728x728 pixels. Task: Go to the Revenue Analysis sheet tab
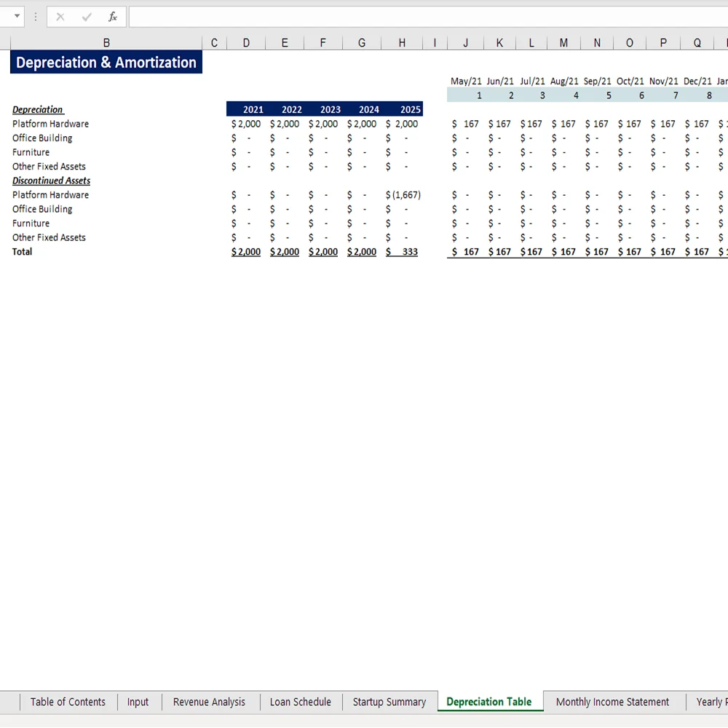[209, 702]
